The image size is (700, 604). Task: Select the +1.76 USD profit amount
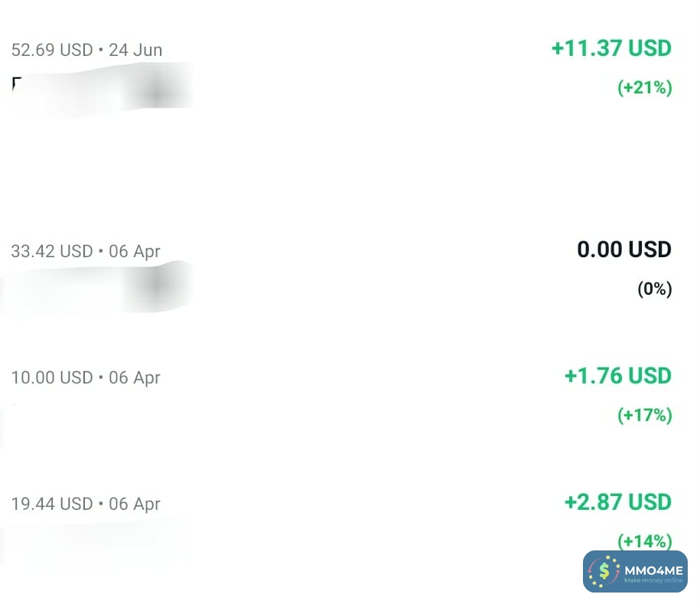617,376
